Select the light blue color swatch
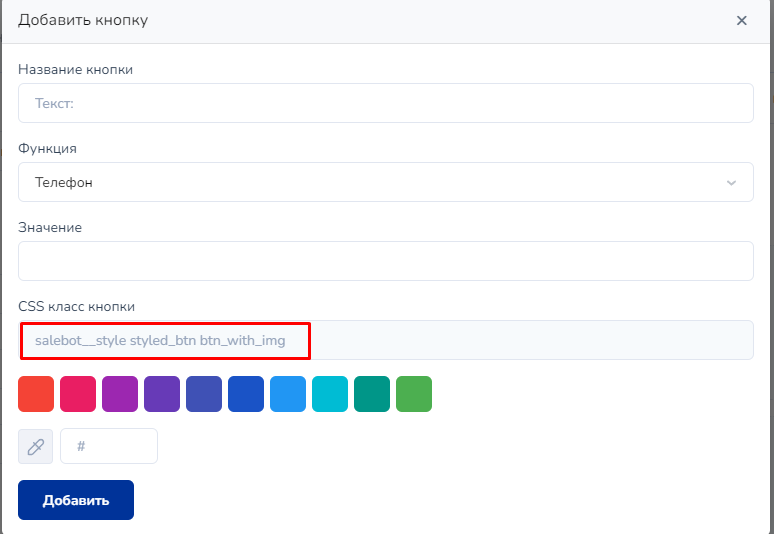Image resolution: width=774 pixels, height=534 pixels. (288, 394)
